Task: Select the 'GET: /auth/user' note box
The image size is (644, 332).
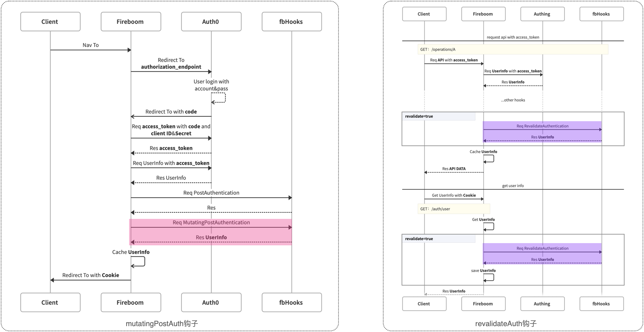Action: [453, 209]
